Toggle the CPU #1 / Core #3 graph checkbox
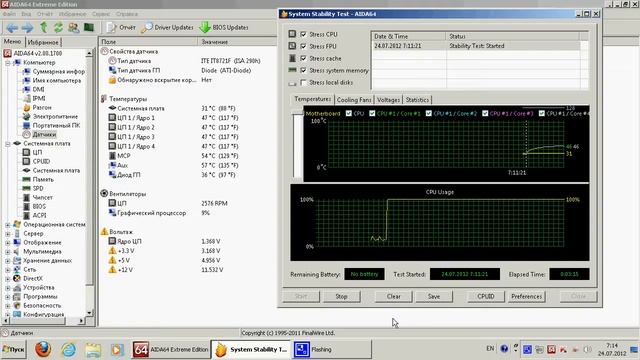The width and height of the screenshot is (640, 360). click(x=485, y=113)
